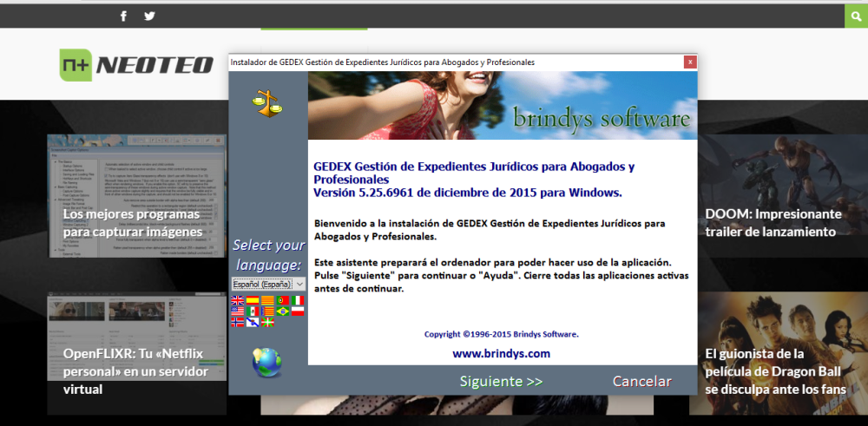
Task: Click the installer title bar text
Action: click(x=382, y=62)
